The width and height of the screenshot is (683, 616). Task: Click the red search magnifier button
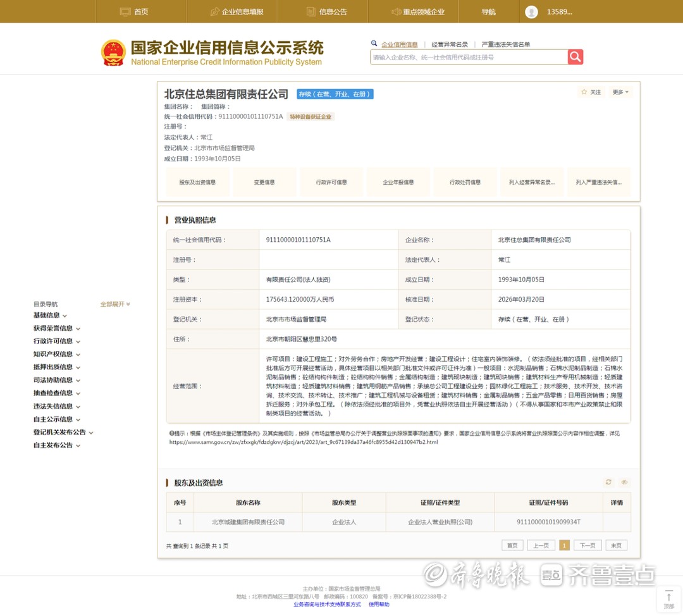coord(575,57)
